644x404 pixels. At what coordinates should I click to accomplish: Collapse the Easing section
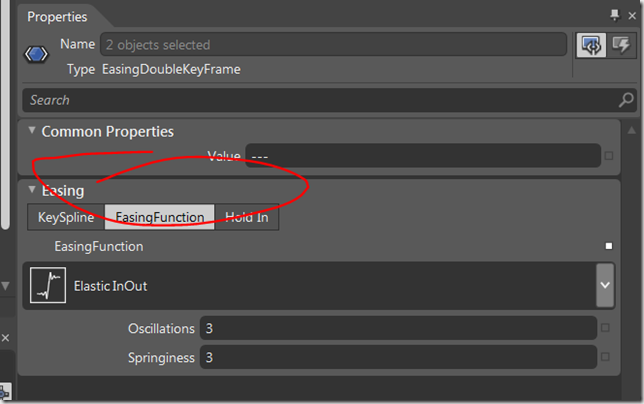click(x=32, y=189)
